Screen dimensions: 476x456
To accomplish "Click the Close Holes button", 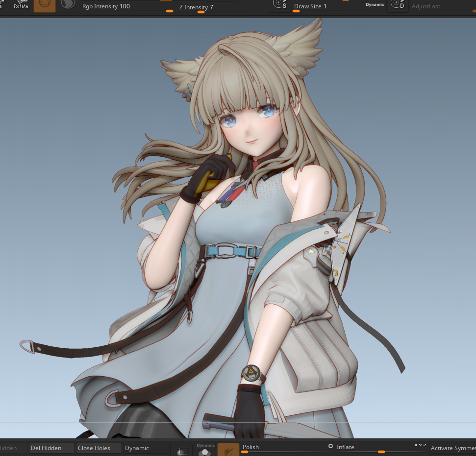I will pyautogui.click(x=99, y=448).
